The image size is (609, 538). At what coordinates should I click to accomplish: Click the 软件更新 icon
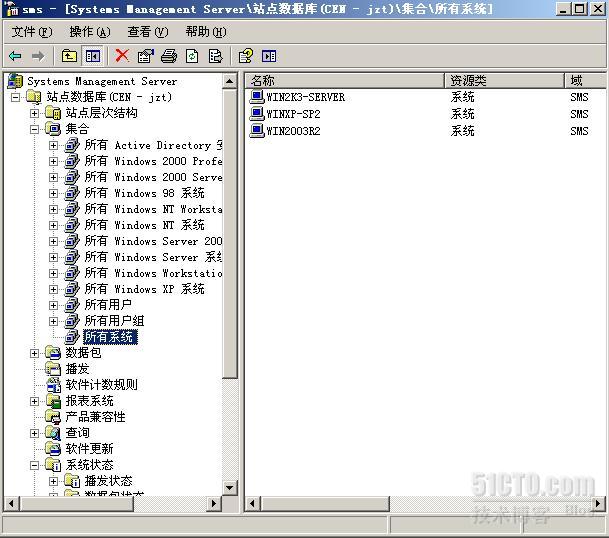pyautogui.click(x=53, y=449)
